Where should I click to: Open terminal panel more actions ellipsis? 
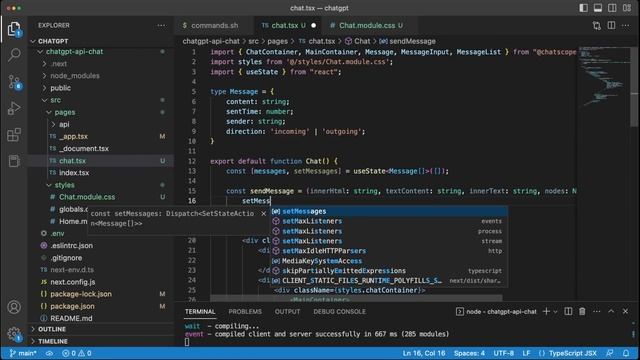click(x=597, y=311)
